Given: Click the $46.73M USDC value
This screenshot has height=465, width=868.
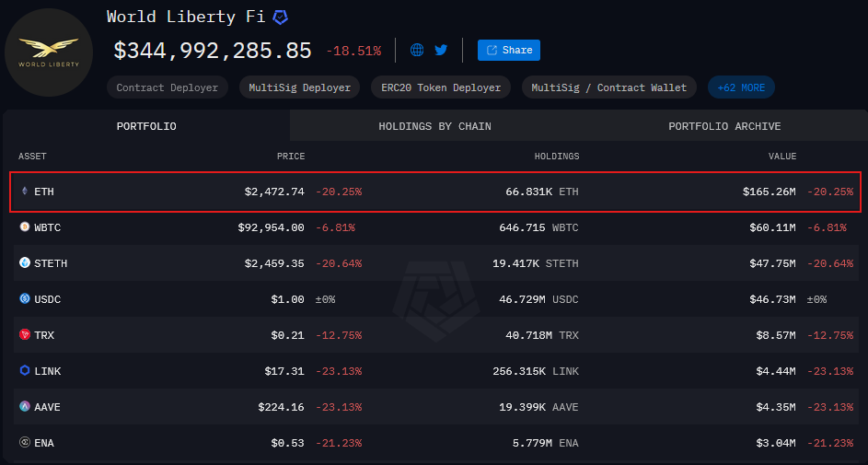Looking at the screenshot, I should (772, 299).
